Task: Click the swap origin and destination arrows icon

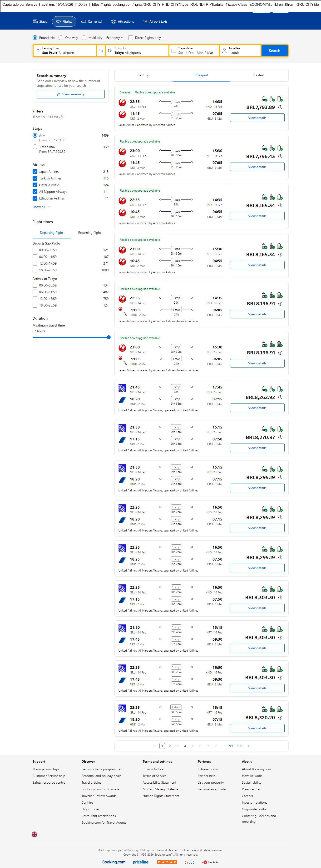Action: pyautogui.click(x=101, y=51)
